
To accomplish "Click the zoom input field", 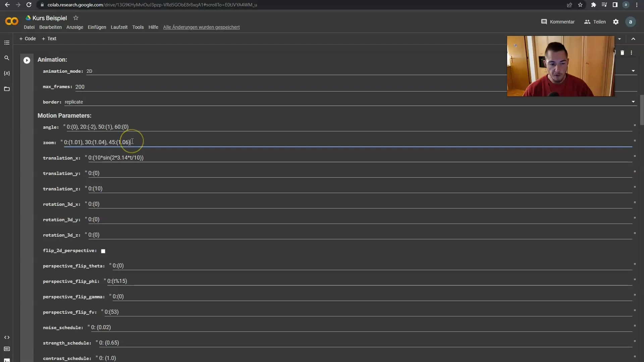I will pos(348,142).
